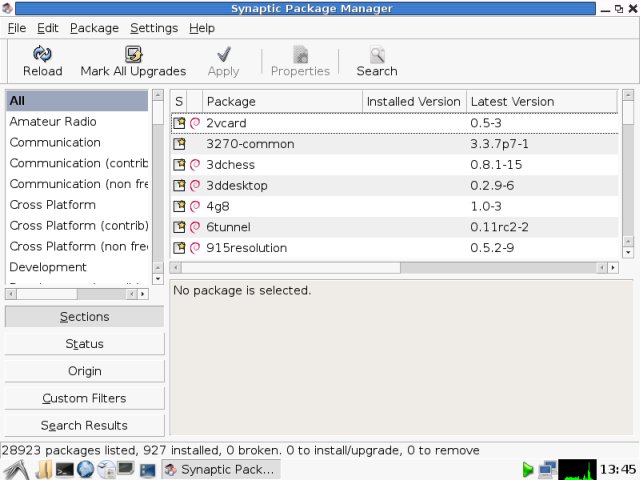Click package list scrollbar down arrow
Image resolution: width=640 pixels, height=480 pixels.
point(628,253)
